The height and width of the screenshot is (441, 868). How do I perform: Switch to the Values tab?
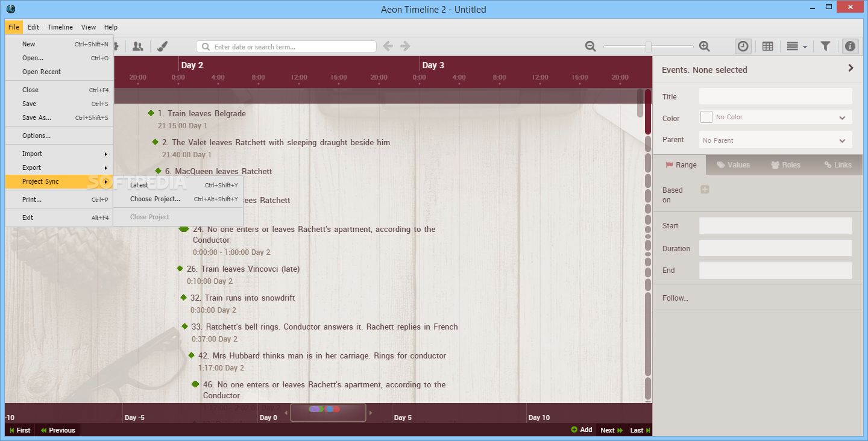point(733,164)
